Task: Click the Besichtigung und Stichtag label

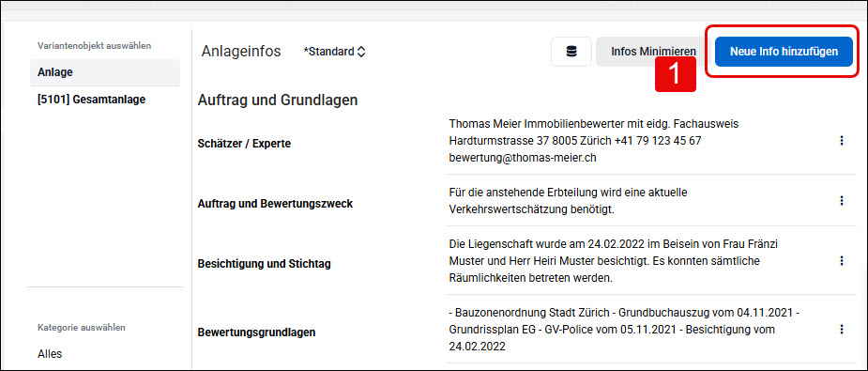Action: point(264,264)
